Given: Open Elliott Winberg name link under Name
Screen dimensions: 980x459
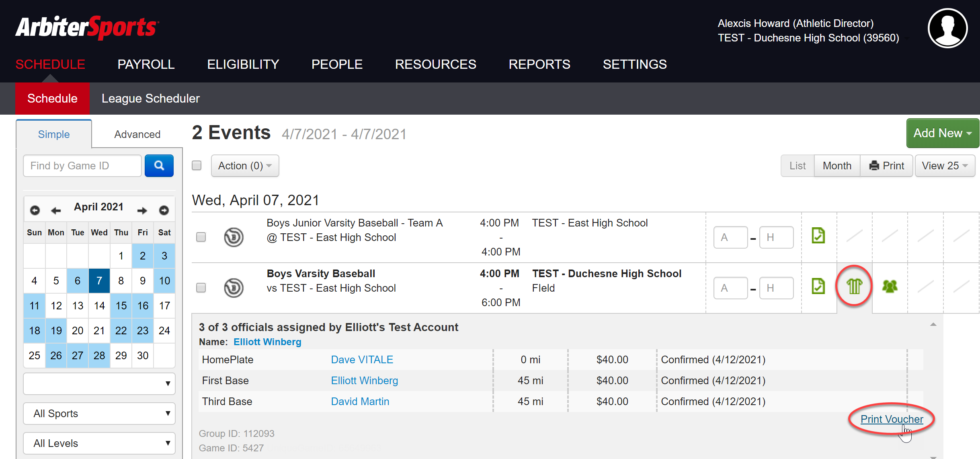Looking at the screenshot, I should click(x=267, y=342).
